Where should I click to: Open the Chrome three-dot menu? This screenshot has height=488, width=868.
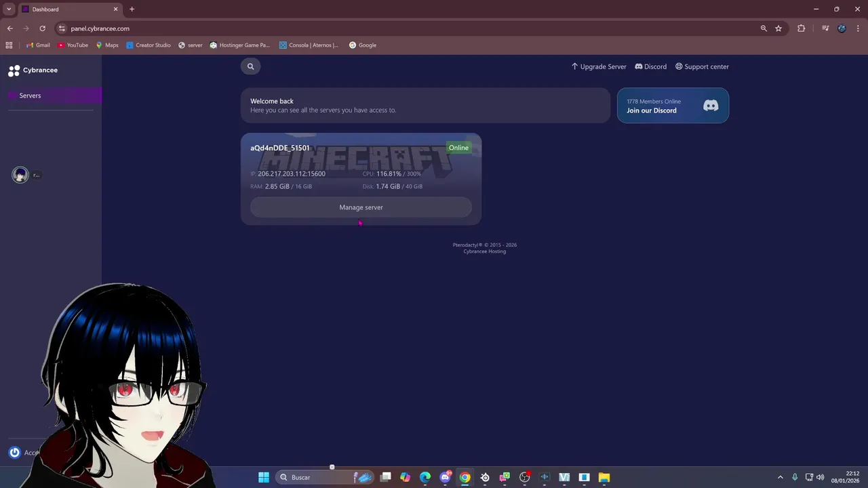tap(858, 28)
